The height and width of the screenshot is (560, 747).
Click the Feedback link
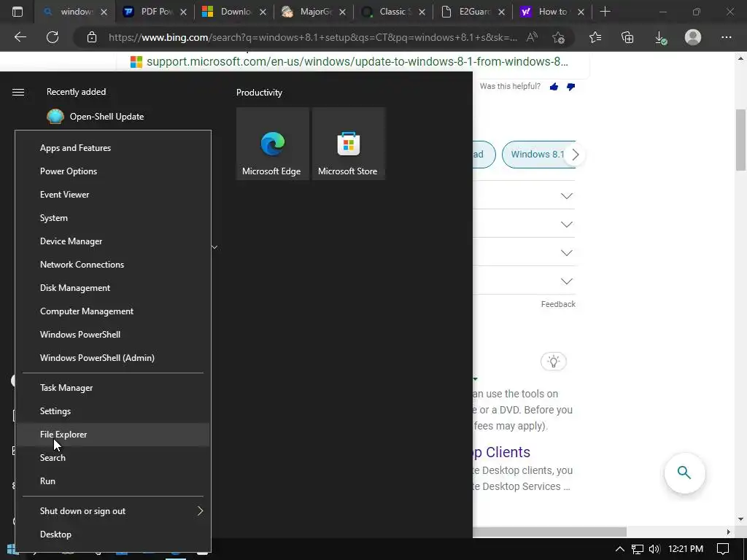[558, 304]
